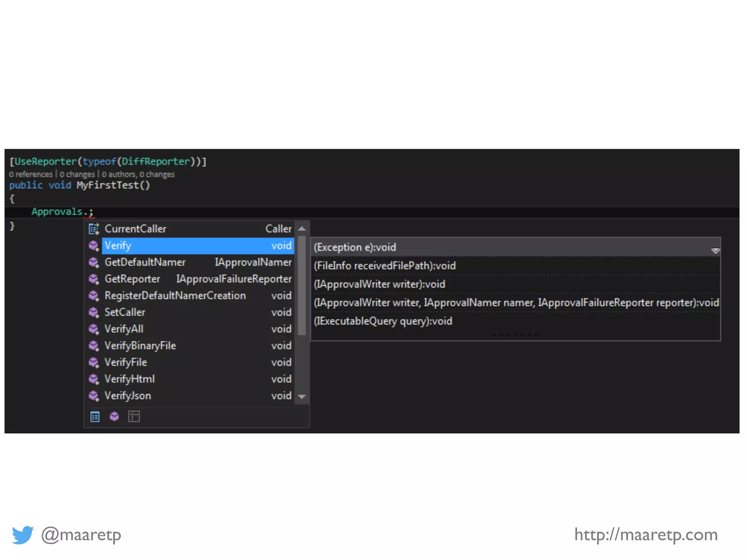This screenshot has width=747, height=560.
Task: Toggle the properties filter in IntelliSense footer
Action: click(x=95, y=416)
